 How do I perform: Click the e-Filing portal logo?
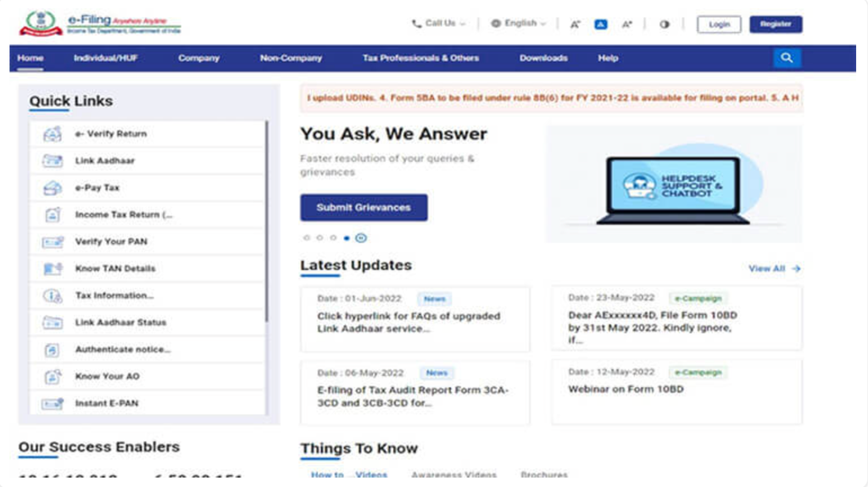(x=100, y=24)
